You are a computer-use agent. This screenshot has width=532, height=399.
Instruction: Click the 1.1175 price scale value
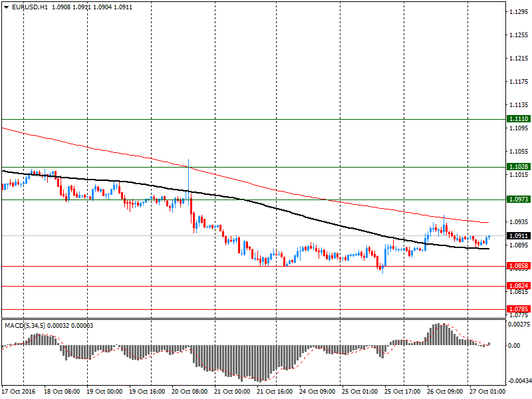tap(519, 81)
